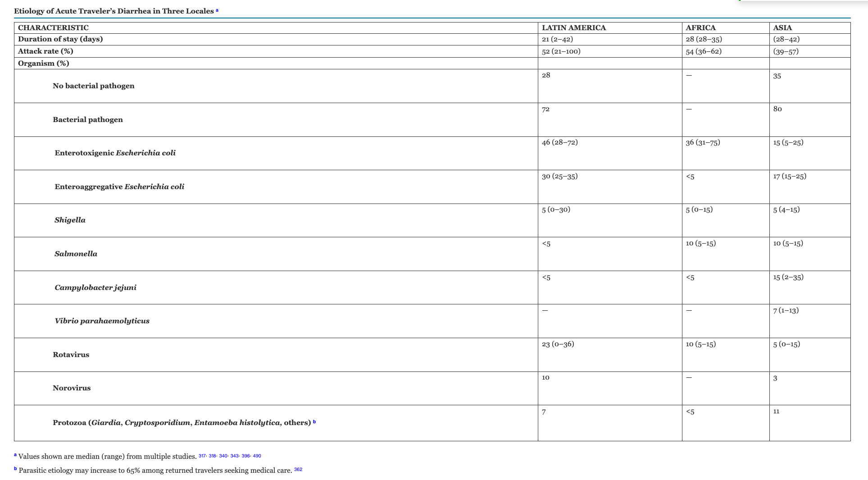Click footnote marker 'a' beside the table title
The height and width of the screenshot is (480, 868).
pyautogui.click(x=217, y=10)
